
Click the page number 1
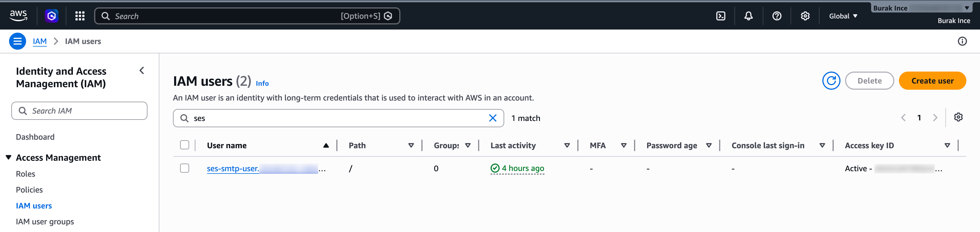(919, 118)
